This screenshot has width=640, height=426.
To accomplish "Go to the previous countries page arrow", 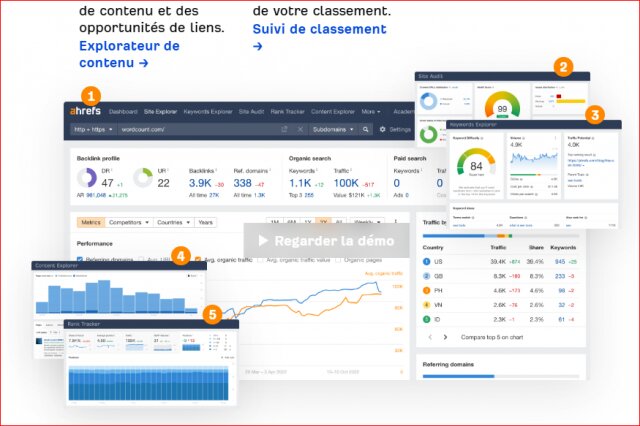I will (430, 337).
